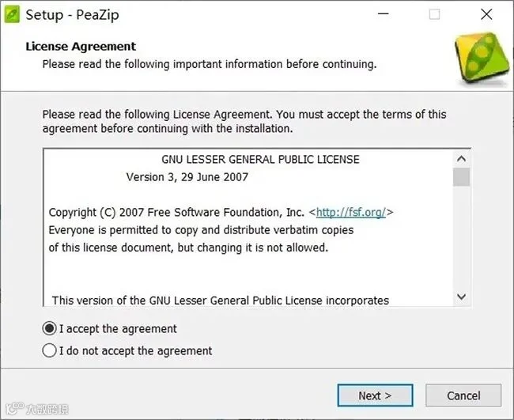The image size is (514, 420).
Task: Click the "GNU LESSER GENERAL PUBLIC LICENSE" heading line
Action: (261, 159)
